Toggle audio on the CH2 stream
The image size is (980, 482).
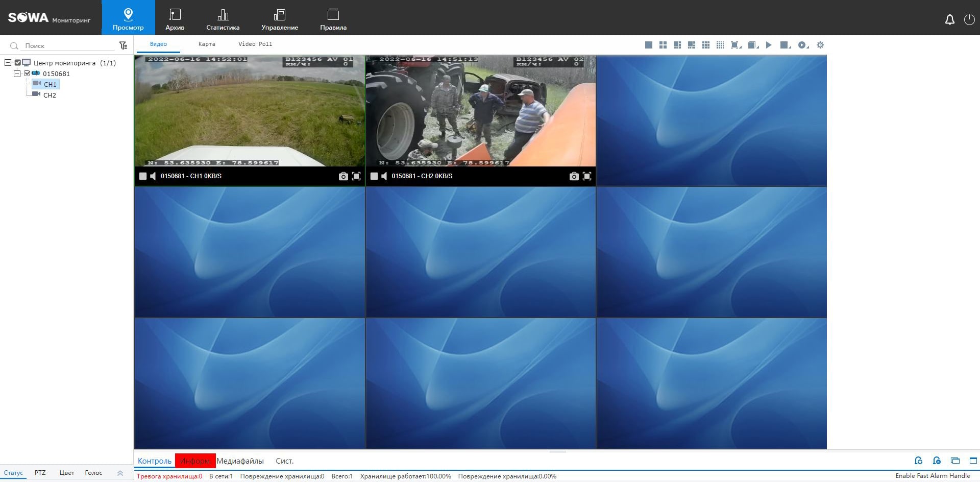pyautogui.click(x=383, y=176)
